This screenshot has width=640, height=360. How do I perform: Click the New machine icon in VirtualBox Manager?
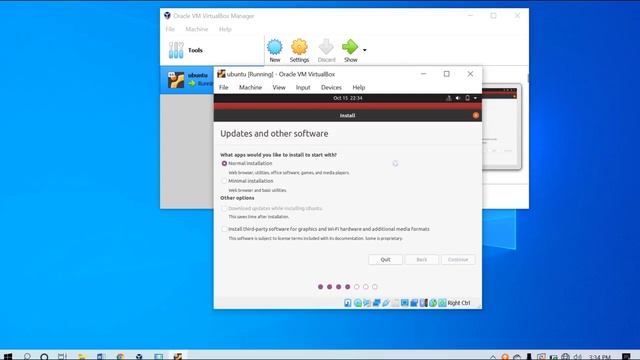click(x=275, y=47)
